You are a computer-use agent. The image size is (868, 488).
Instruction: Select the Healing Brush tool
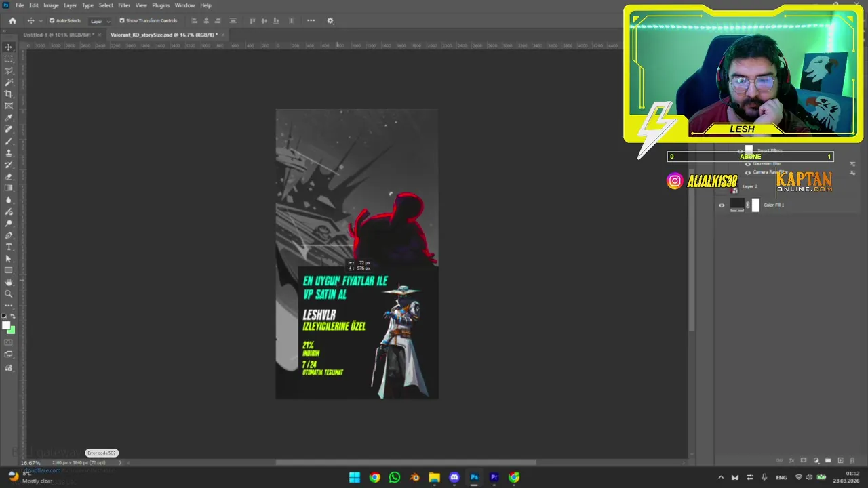pyautogui.click(x=9, y=129)
